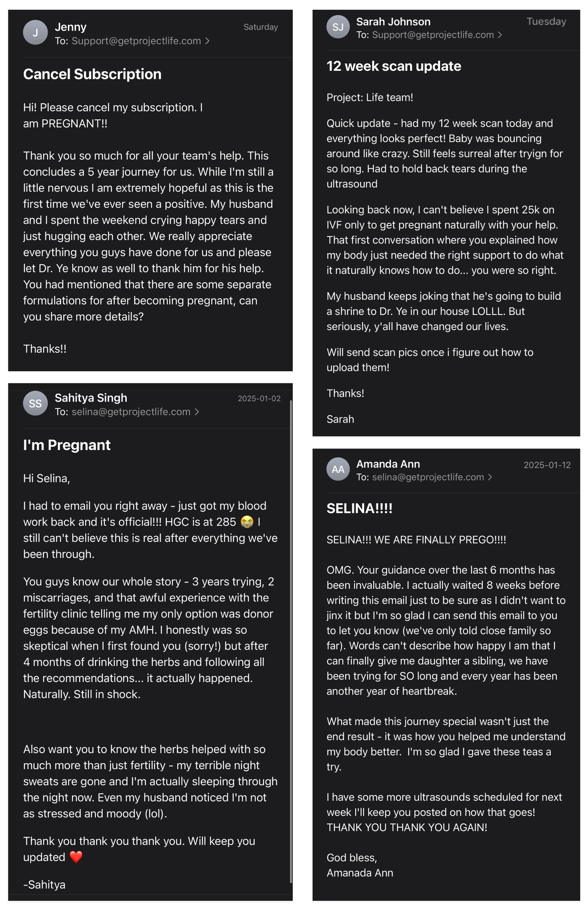Tap Amanda Ann's AA avatar
588x919 pixels.
click(338, 469)
